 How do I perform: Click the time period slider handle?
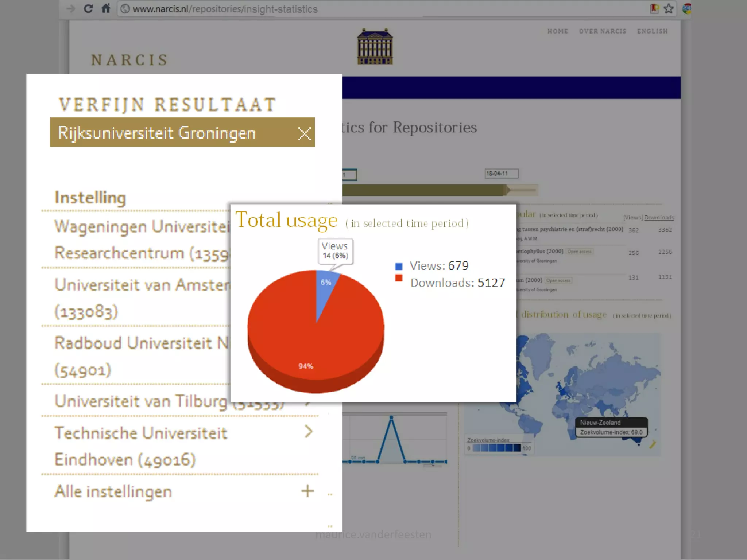(x=508, y=190)
